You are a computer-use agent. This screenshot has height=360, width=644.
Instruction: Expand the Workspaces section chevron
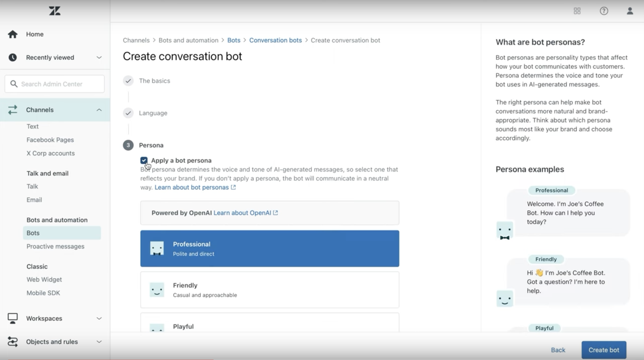point(99,318)
